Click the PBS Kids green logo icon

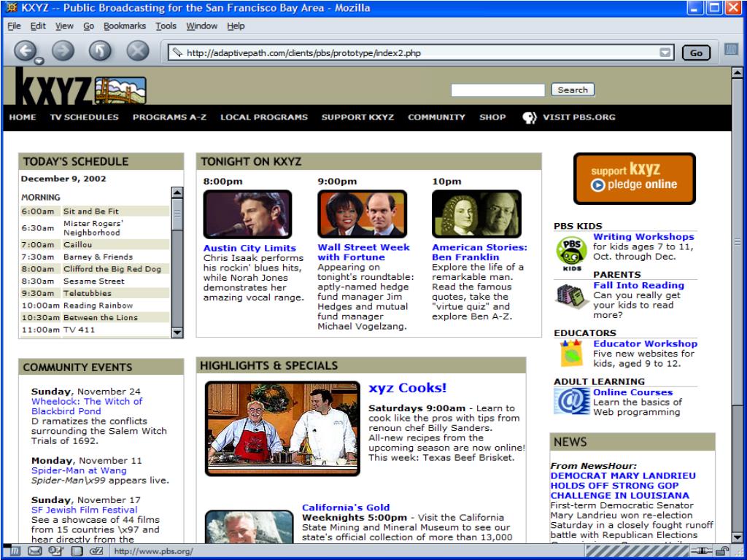[x=572, y=253]
